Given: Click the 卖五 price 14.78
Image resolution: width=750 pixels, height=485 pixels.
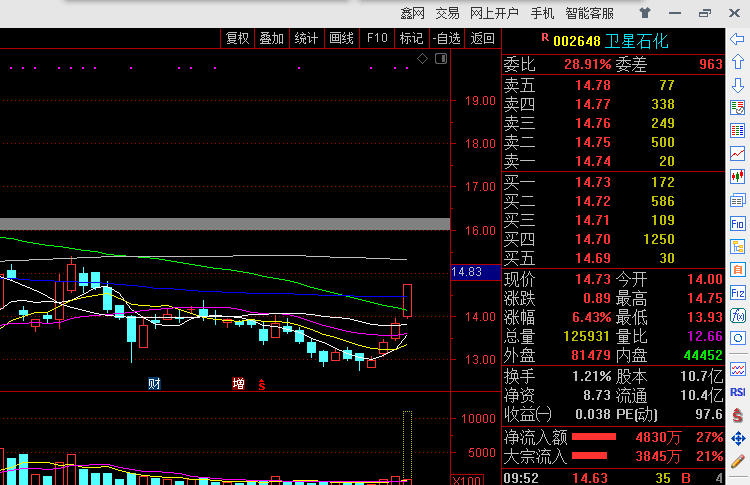Looking at the screenshot, I should pos(593,85).
